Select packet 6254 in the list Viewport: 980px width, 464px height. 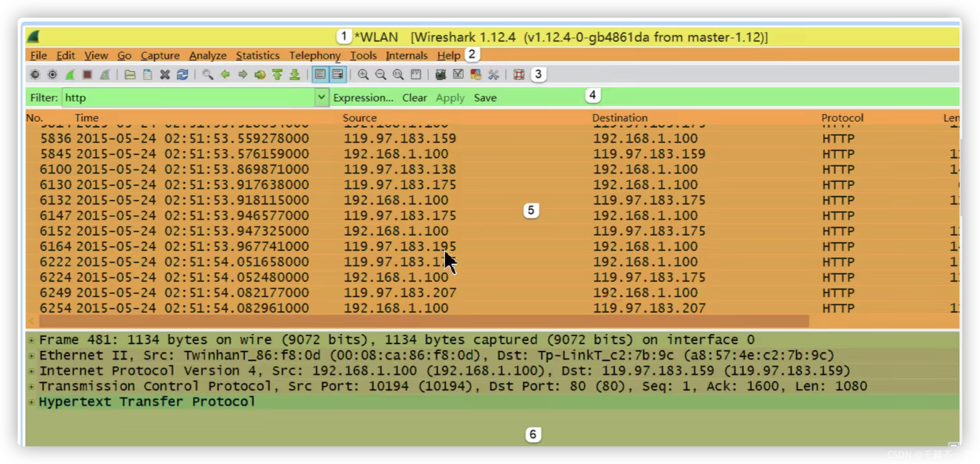pos(492,308)
